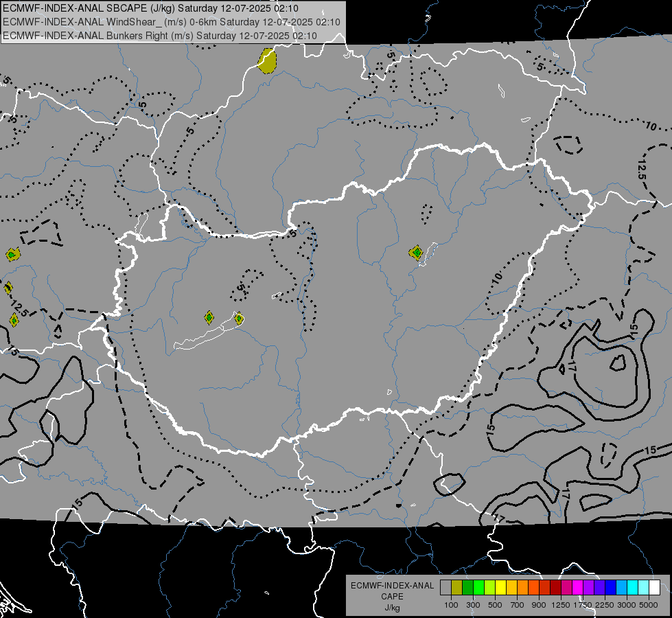Select the bright green CAPE legend swatch
Viewport: 672px width, 618px height.
click(478, 588)
